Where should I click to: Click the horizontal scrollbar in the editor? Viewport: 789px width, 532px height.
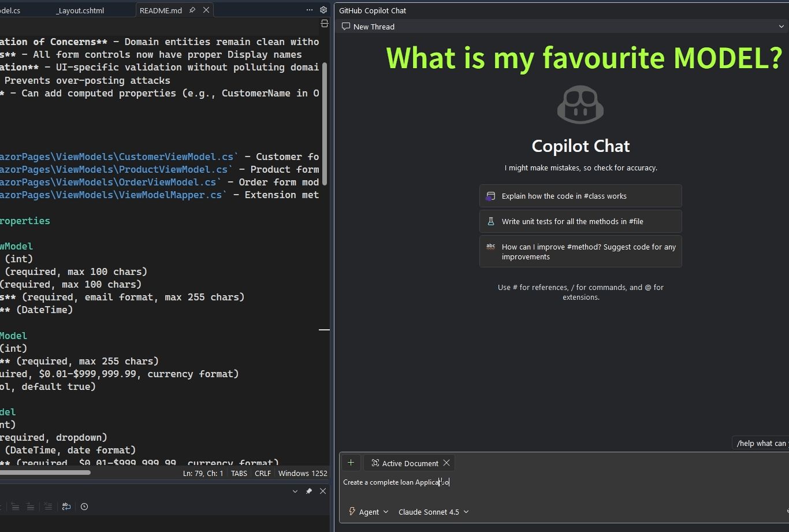click(45, 473)
